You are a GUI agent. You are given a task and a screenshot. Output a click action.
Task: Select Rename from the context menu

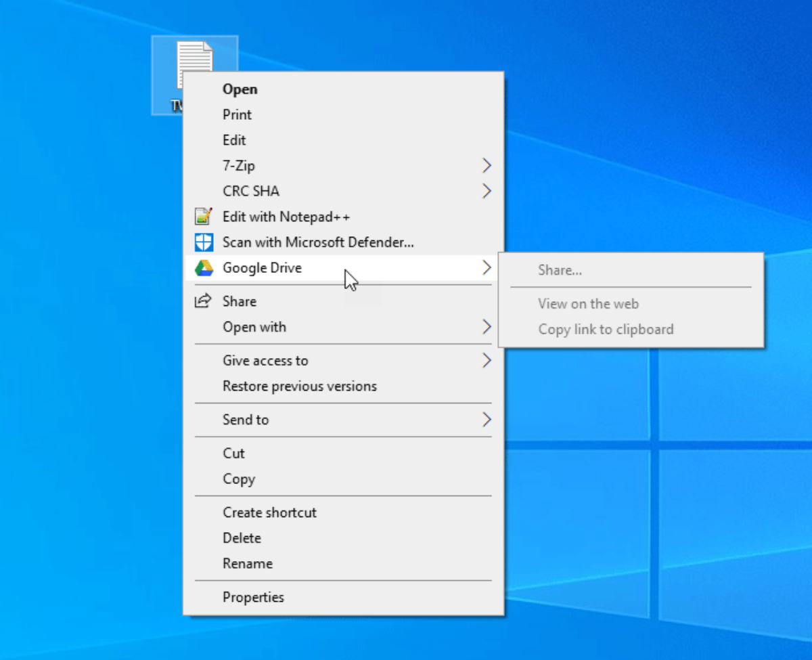point(248,563)
